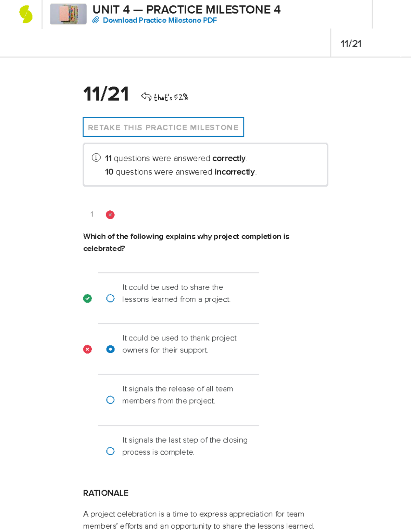411x532 pixels.
Task: Click the "that's 52%" handwritten note
Action: [171, 97]
